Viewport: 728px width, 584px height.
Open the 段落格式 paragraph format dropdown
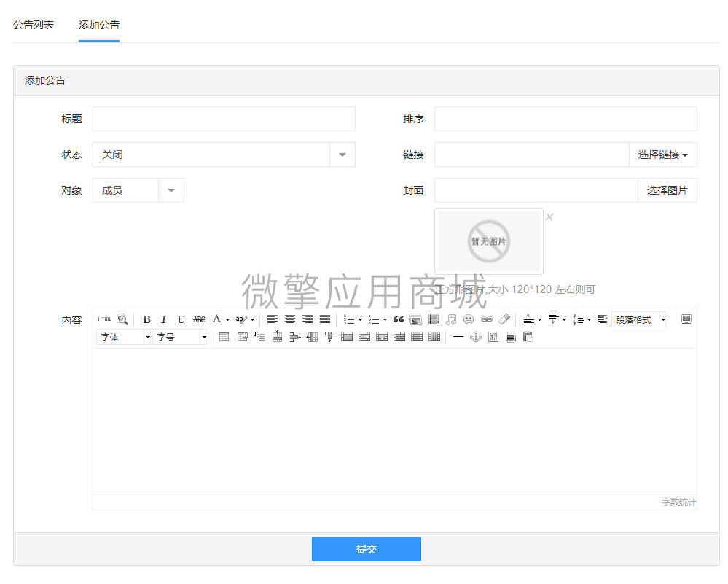639,319
